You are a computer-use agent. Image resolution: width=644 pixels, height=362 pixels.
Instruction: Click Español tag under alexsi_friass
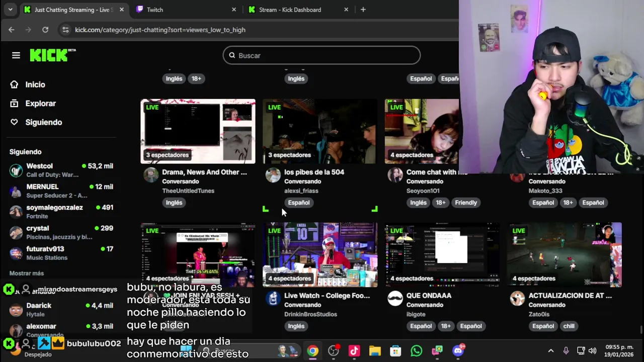point(299,203)
